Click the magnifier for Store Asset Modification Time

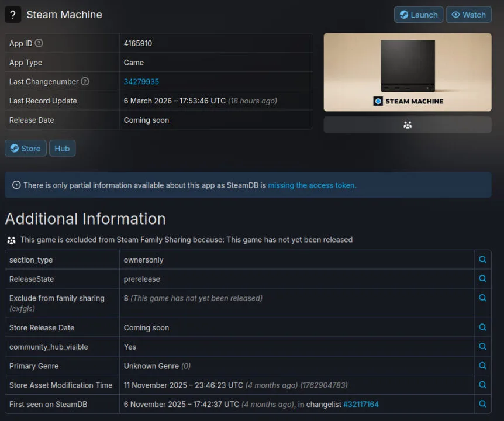click(483, 385)
